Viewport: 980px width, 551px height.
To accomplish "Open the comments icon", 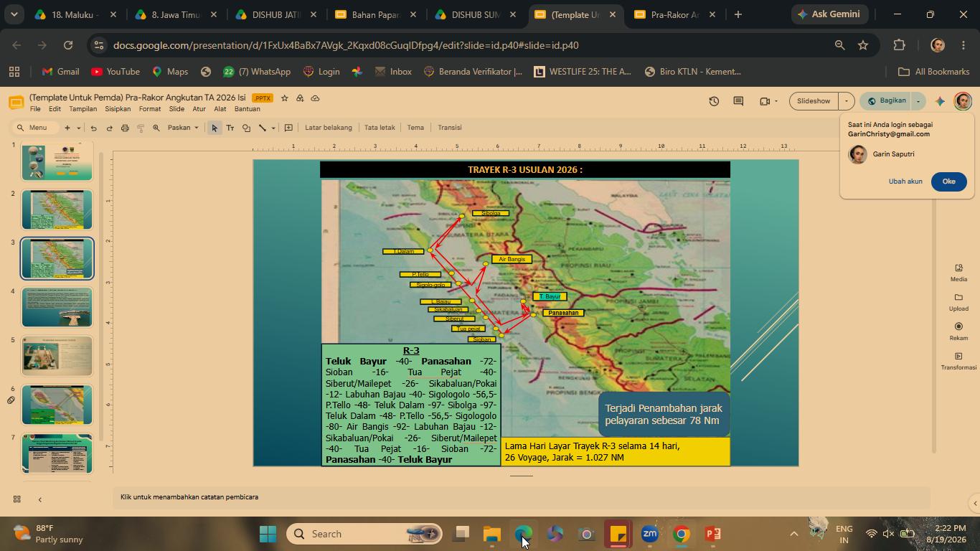I will click(x=738, y=101).
